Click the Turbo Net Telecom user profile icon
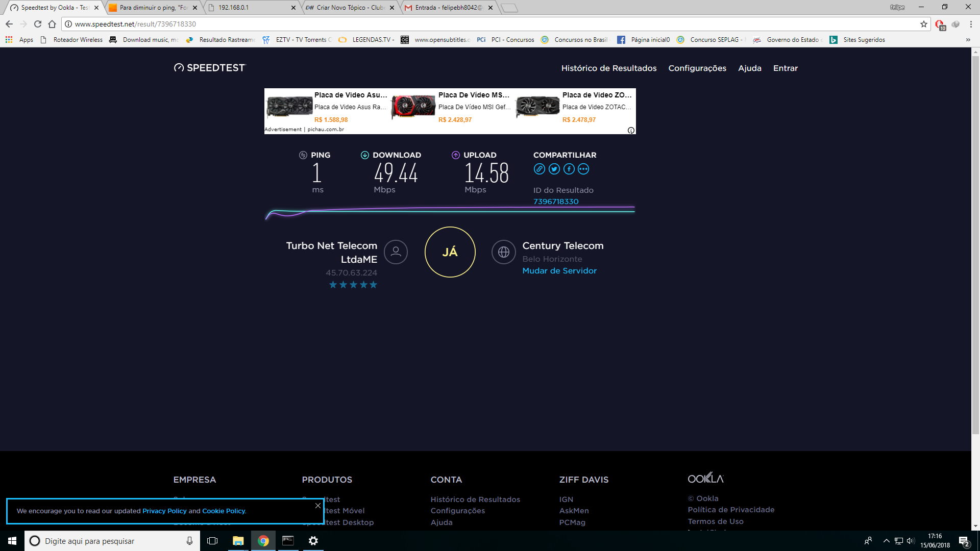The height and width of the screenshot is (551, 980). (396, 252)
